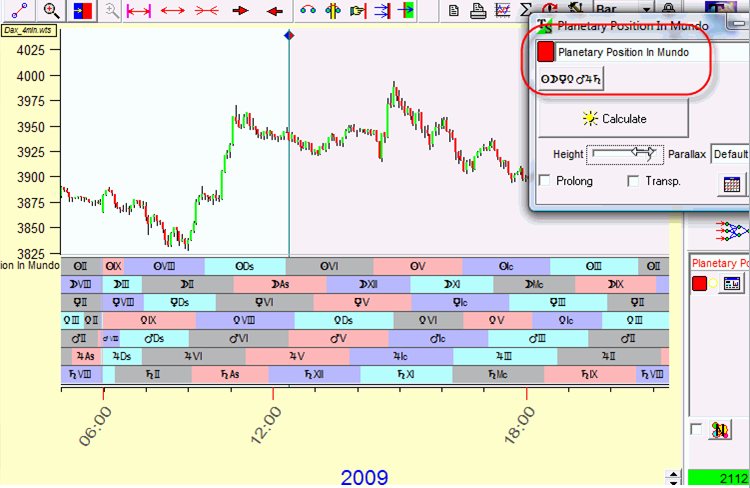Click the sigma summation toolbar icon
Image resolution: width=750 pixels, height=488 pixels.
click(525, 10)
